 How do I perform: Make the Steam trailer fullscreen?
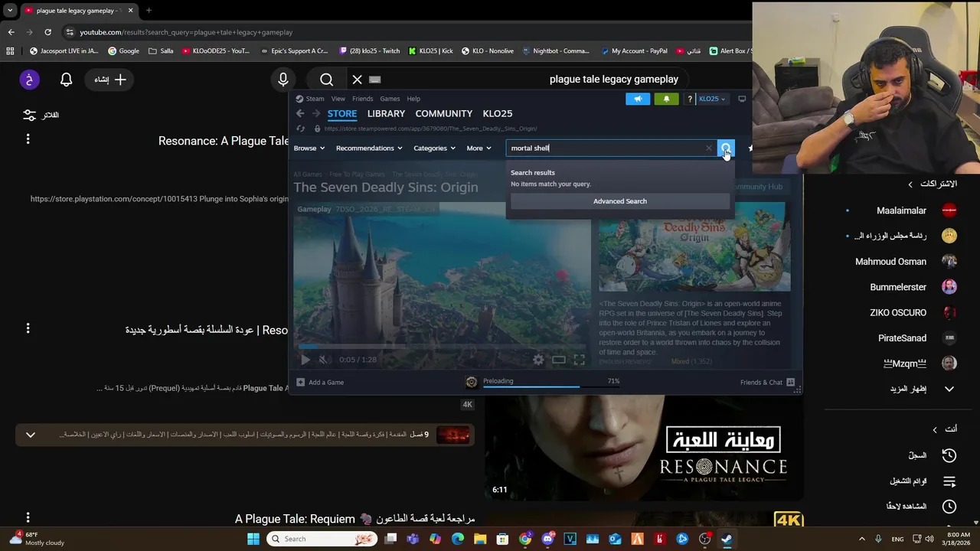coord(580,360)
